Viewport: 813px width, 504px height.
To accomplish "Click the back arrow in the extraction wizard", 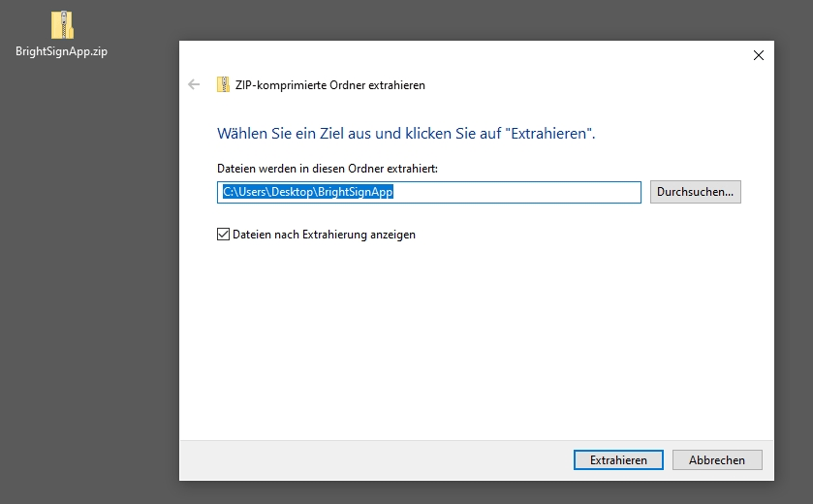I will 194,85.
